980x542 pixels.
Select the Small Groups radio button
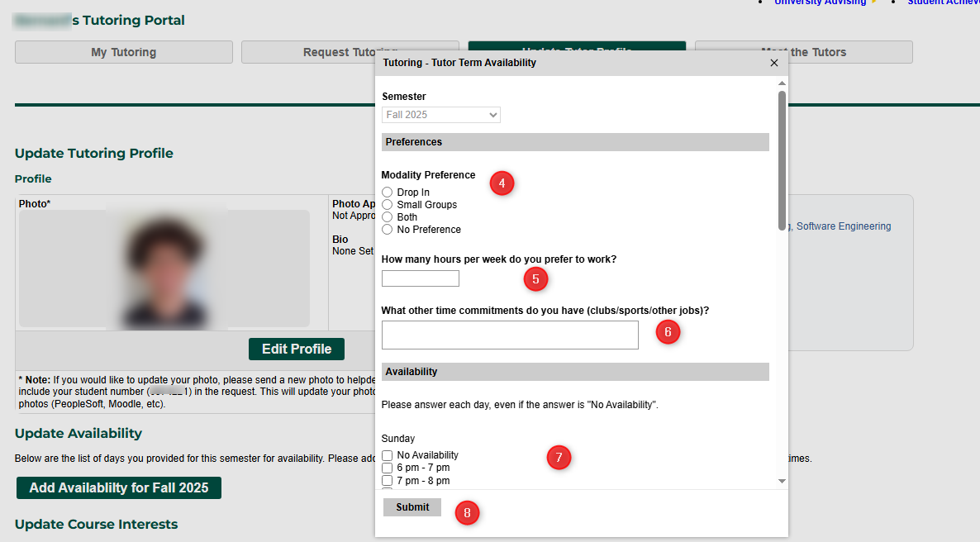(x=388, y=205)
